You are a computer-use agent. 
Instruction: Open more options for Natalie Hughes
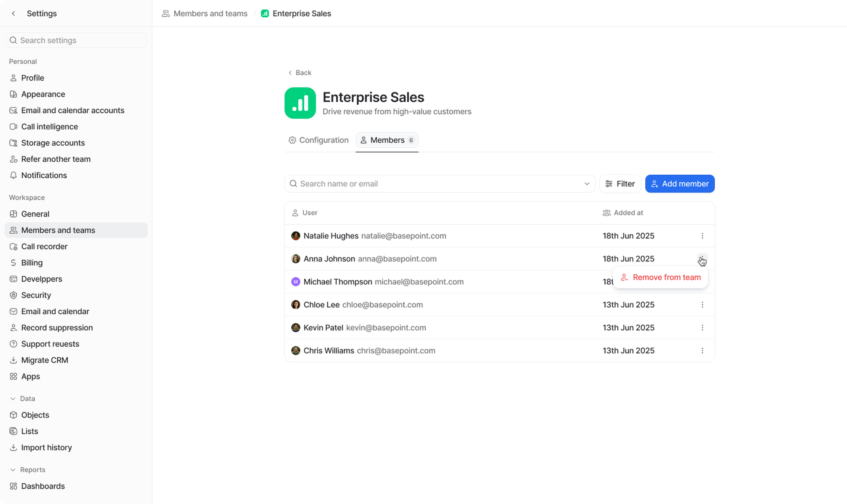click(x=702, y=236)
